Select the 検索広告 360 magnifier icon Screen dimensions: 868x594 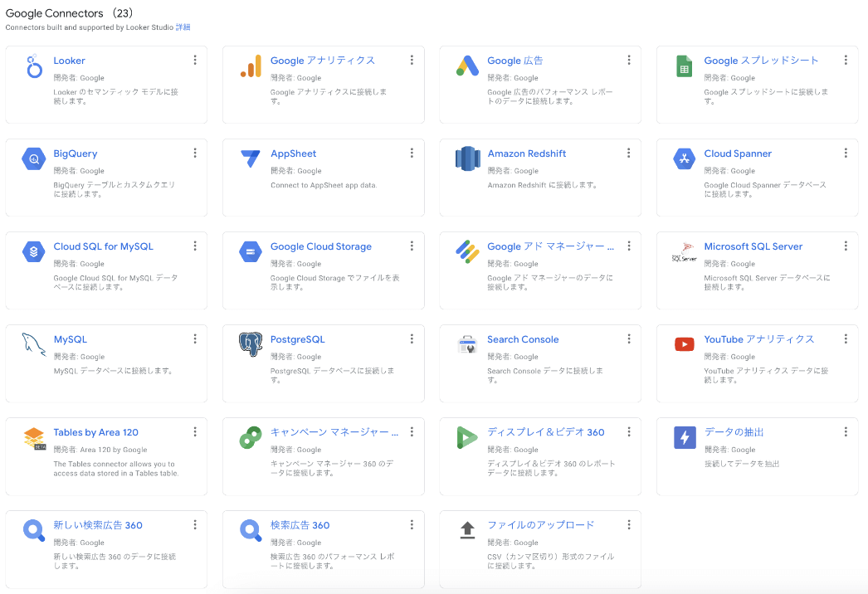tap(251, 530)
